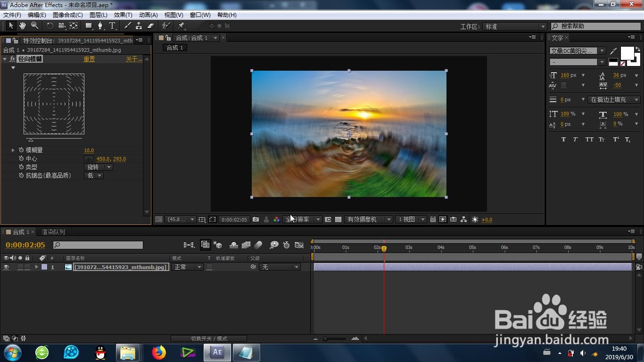
Task: Toggle the blur amount stopwatch
Action: coord(21,150)
